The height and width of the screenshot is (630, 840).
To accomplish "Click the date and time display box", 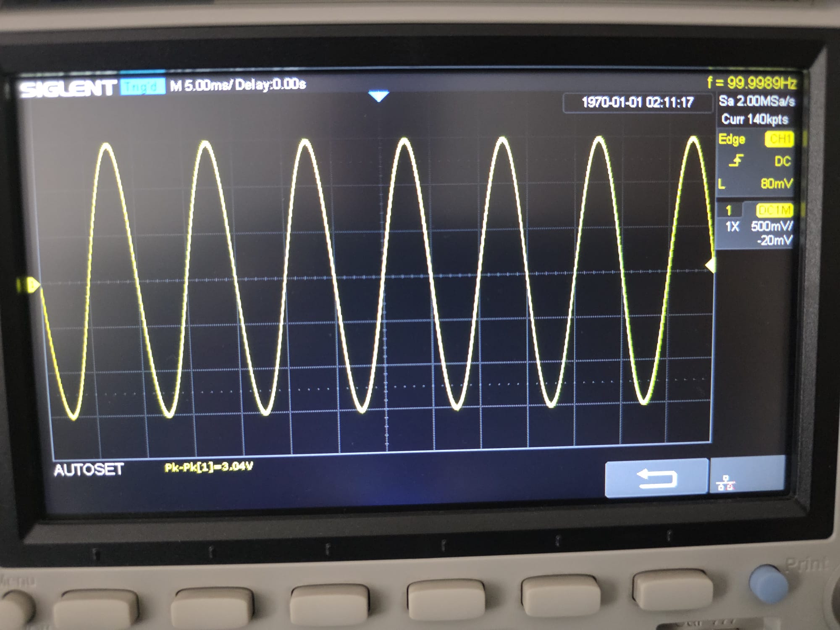I will (x=637, y=102).
